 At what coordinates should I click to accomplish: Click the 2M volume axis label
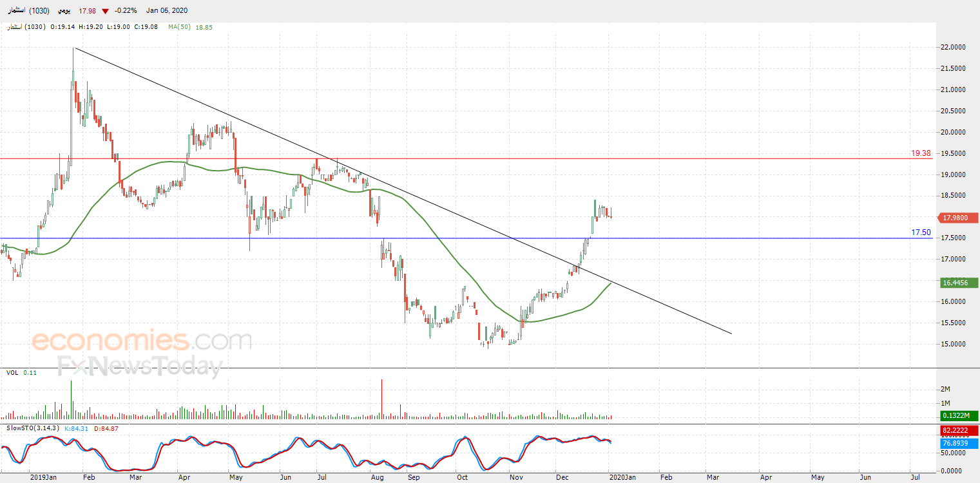pyautogui.click(x=946, y=390)
